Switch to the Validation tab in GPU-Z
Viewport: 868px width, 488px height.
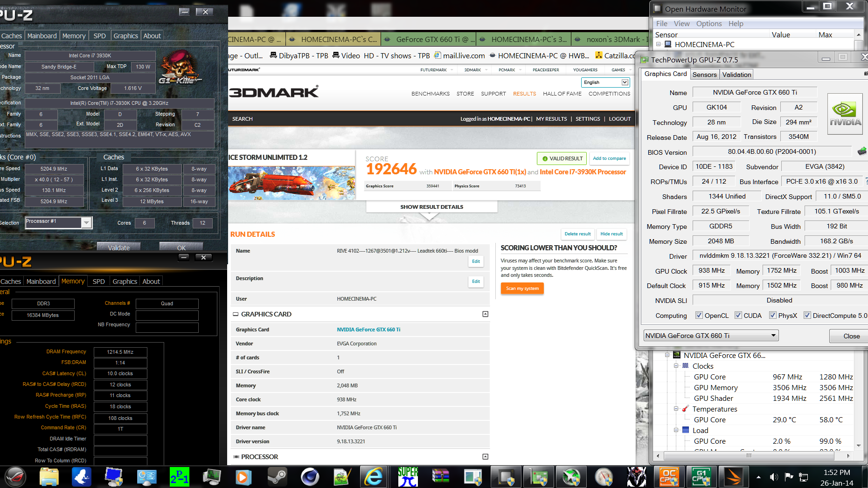pos(736,75)
